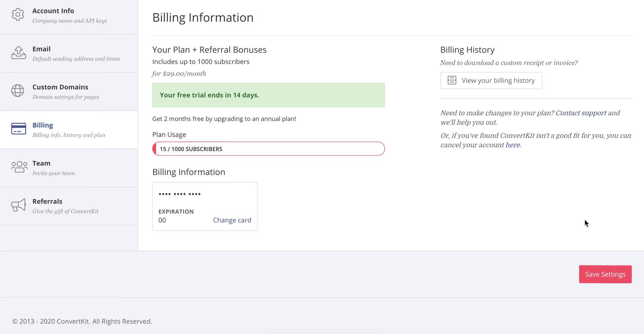Image resolution: width=644 pixels, height=334 pixels.
Task: Click 'Give the gift of ConvertKit' subtitle
Action: (65, 211)
